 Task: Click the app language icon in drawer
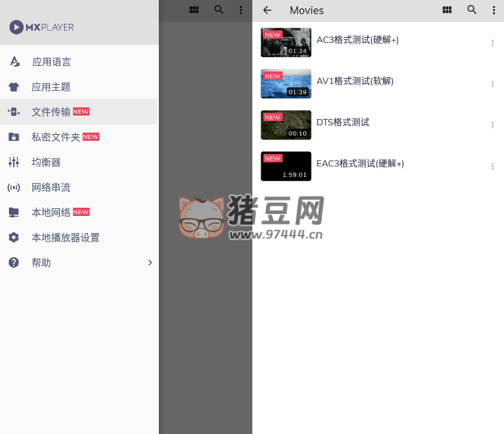pos(14,62)
